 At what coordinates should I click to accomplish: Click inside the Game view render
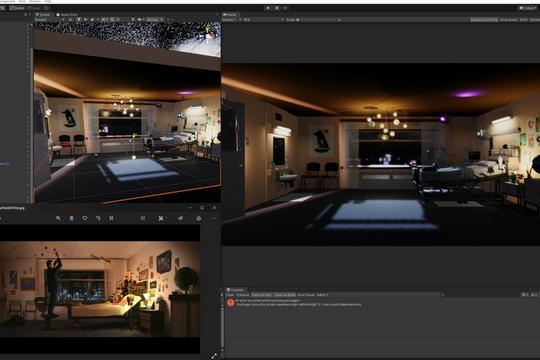tap(381, 154)
